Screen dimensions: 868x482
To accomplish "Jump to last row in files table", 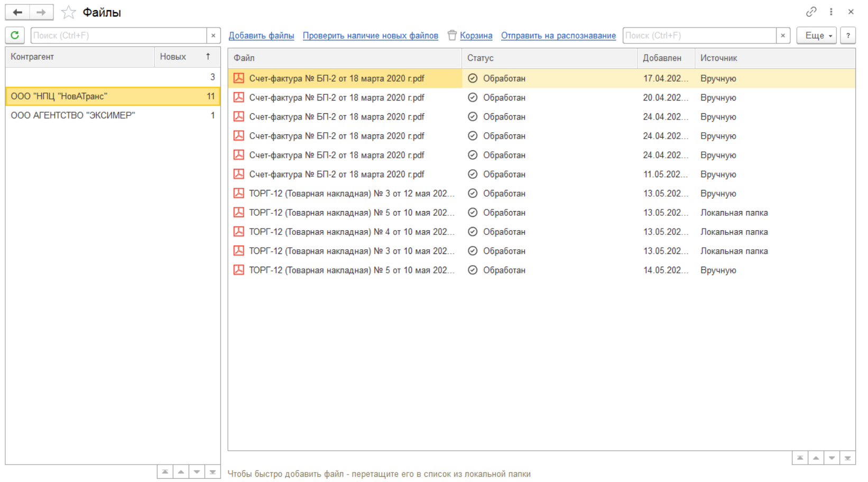I will [x=847, y=458].
